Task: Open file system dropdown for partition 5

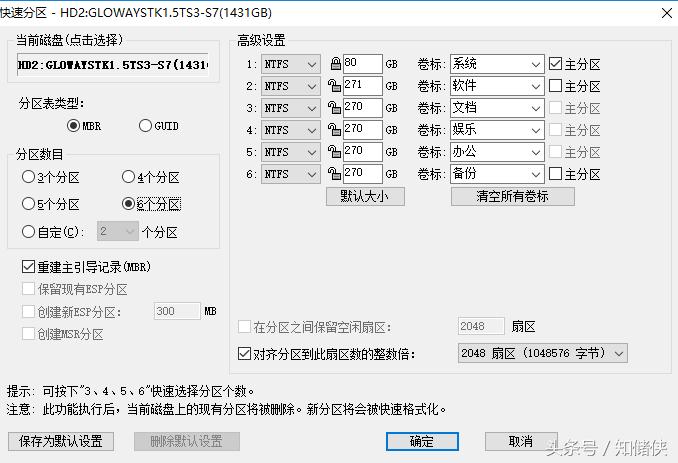Action: point(291,153)
